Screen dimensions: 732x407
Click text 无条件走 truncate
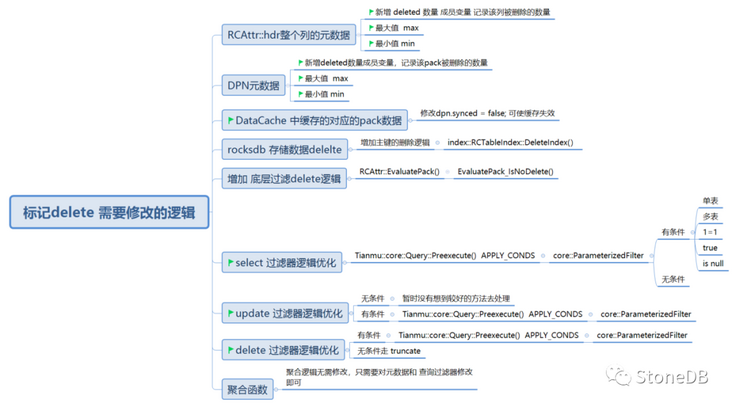[x=389, y=351]
